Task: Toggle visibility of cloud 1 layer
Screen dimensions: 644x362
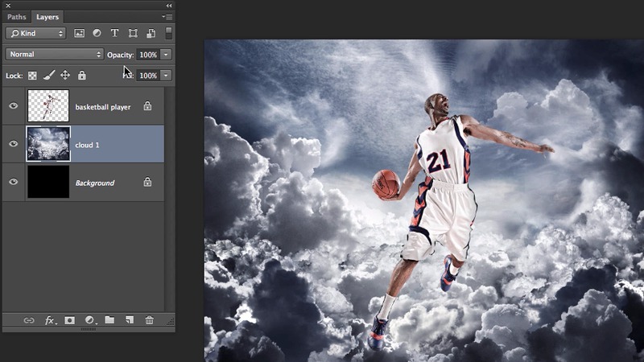Action: (13, 144)
